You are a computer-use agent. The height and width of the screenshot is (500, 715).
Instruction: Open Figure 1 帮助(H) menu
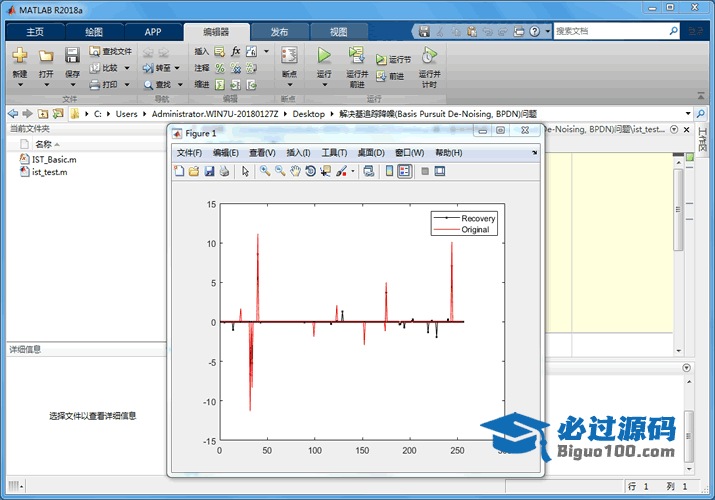(x=449, y=153)
